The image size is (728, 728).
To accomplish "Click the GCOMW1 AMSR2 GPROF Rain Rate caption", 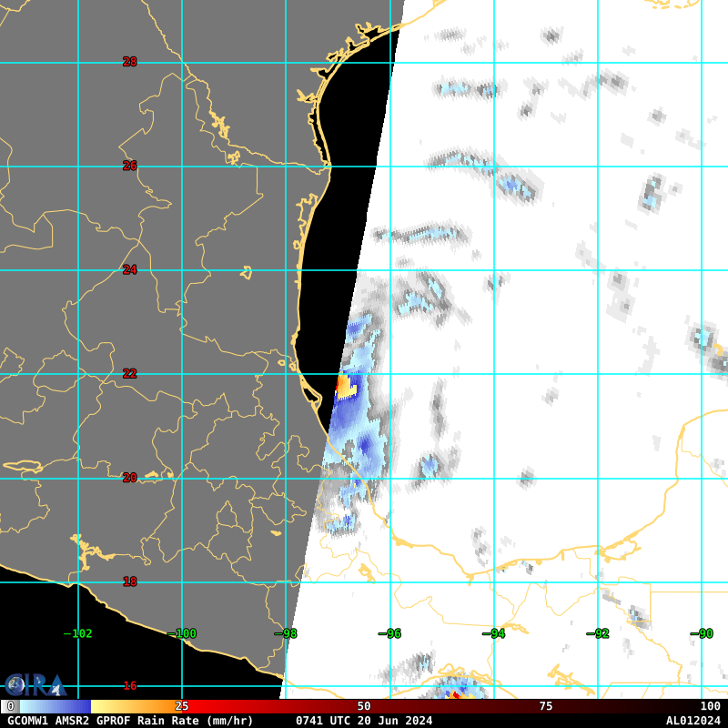I will pyautogui.click(x=130, y=721).
